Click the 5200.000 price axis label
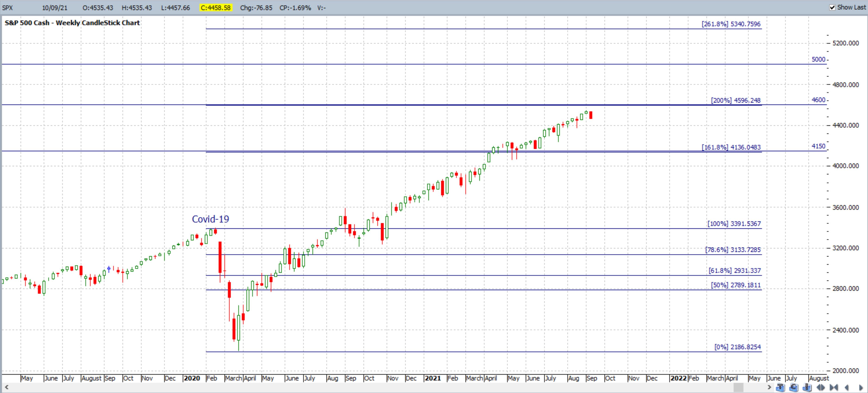868x393 pixels. pos(846,43)
